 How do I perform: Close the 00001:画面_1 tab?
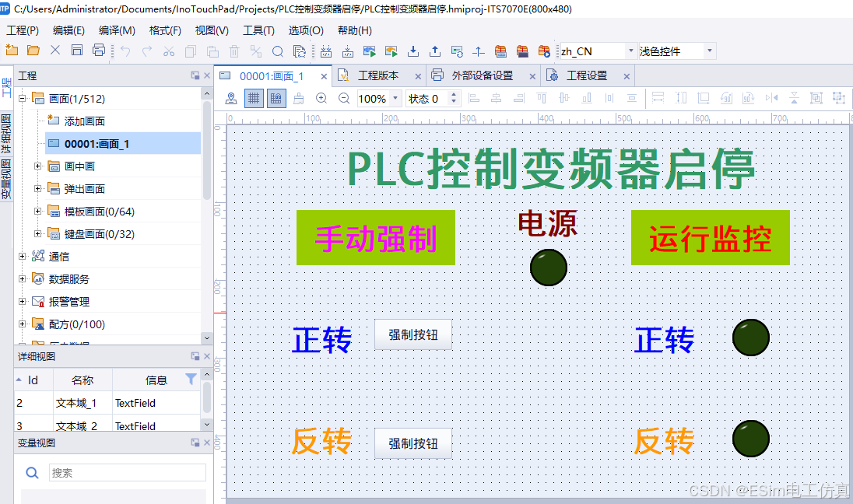[x=324, y=77]
